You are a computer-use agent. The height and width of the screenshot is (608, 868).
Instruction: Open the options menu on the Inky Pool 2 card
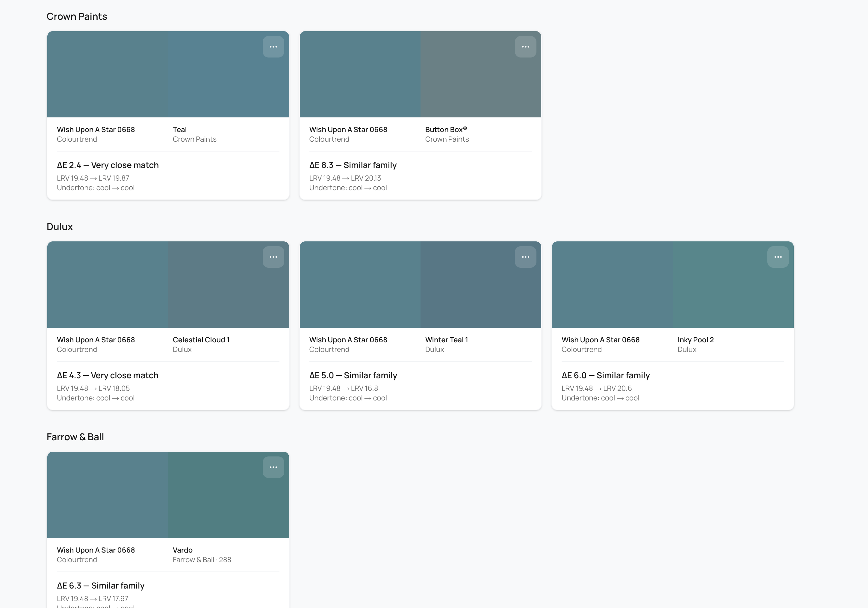778,256
